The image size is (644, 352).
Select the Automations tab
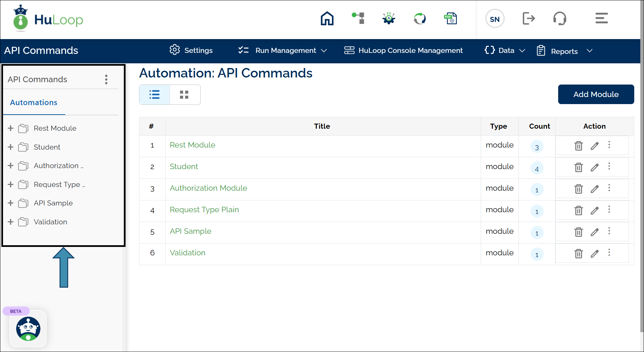pos(34,102)
